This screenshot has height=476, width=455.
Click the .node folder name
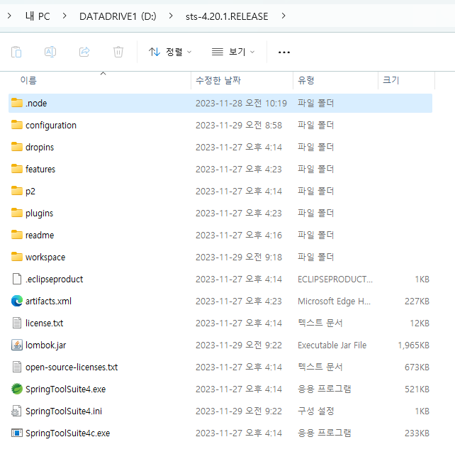[x=36, y=103]
